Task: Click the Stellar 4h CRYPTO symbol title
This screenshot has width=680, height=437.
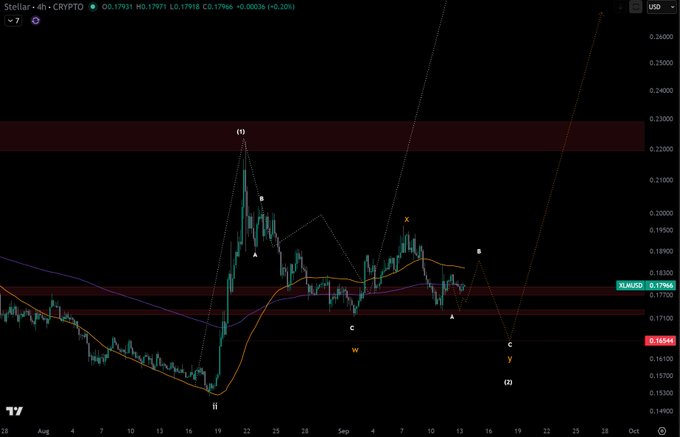Action: (43, 7)
